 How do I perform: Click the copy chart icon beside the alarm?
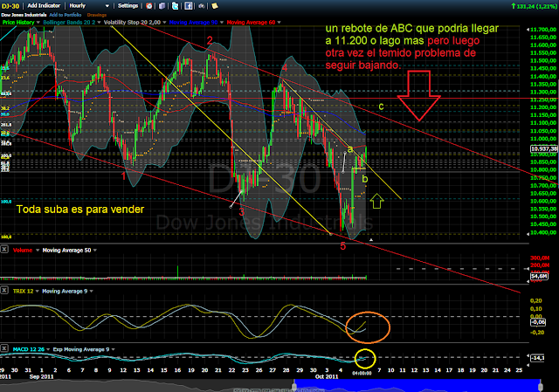point(162,6)
